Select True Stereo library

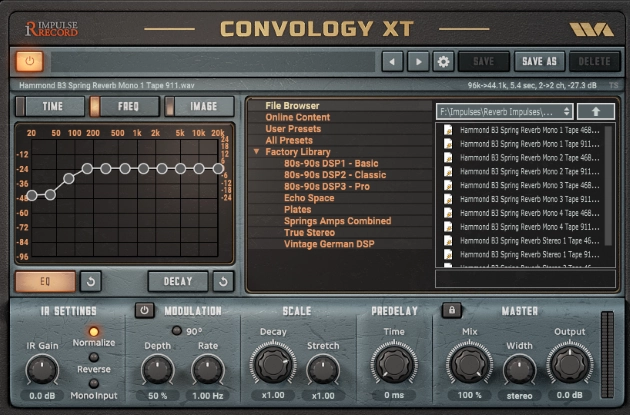(x=309, y=233)
